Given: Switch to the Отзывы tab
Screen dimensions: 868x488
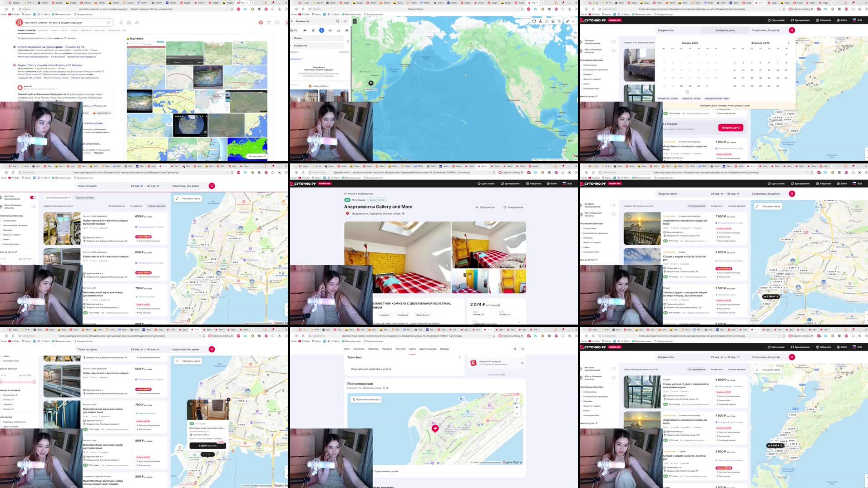Looking at the screenshot, I should point(444,349).
